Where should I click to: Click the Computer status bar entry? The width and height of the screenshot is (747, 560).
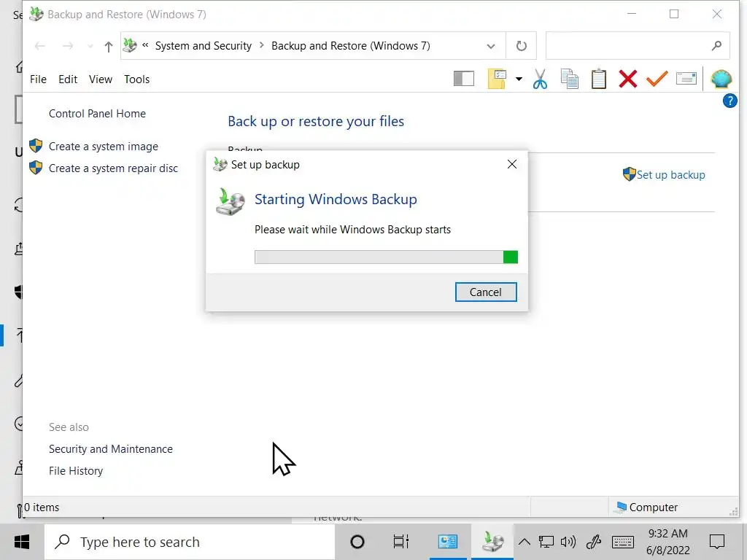coord(646,507)
